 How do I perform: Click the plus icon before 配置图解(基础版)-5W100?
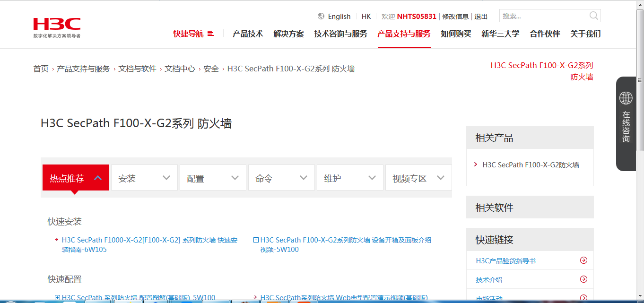pos(57,298)
